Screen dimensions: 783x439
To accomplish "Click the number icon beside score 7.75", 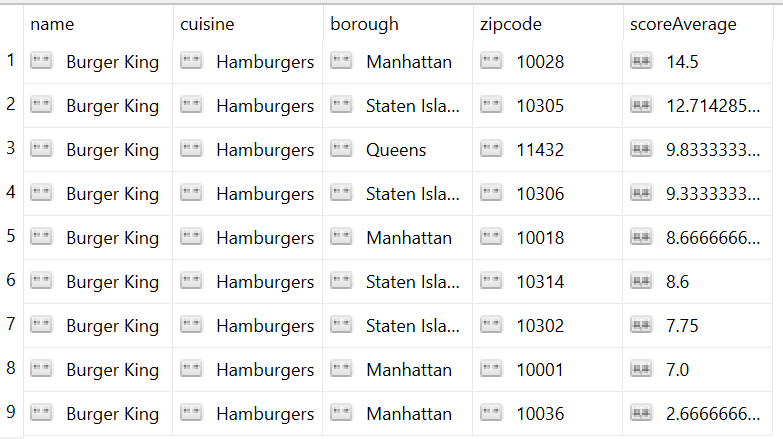I will (641, 326).
